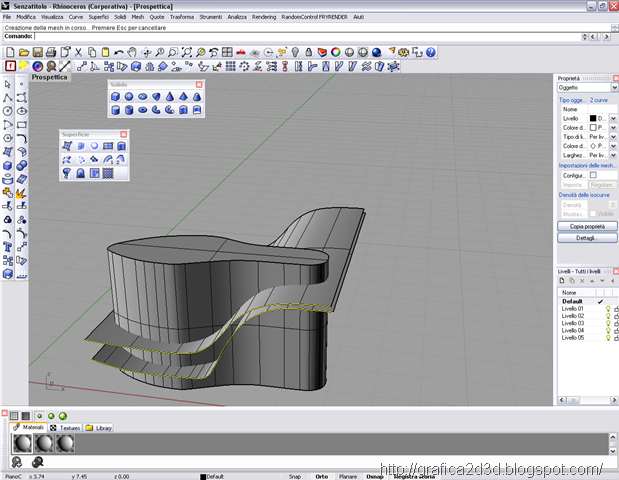Click the Copia proprietà button

587,226
